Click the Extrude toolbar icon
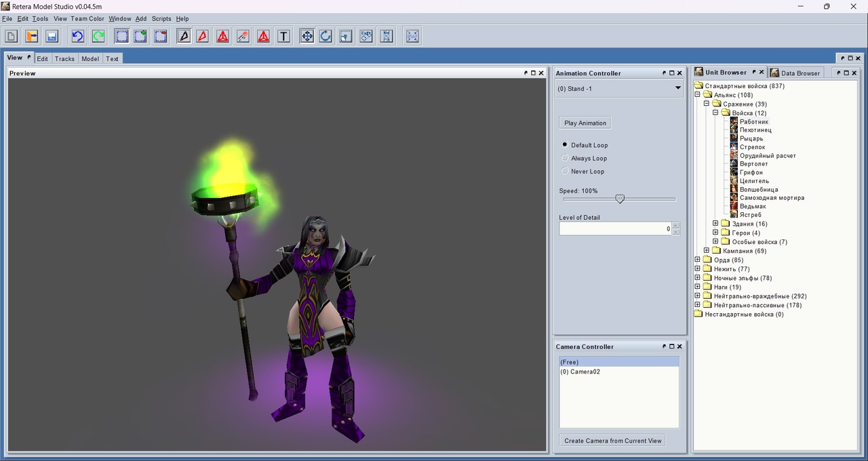The height and width of the screenshot is (461, 868). click(366, 36)
